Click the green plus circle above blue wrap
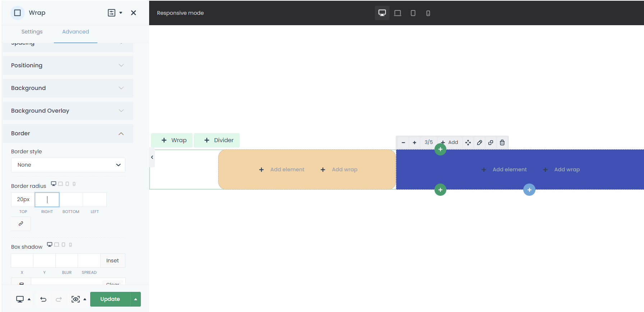This screenshot has height=312, width=644. [440, 149]
